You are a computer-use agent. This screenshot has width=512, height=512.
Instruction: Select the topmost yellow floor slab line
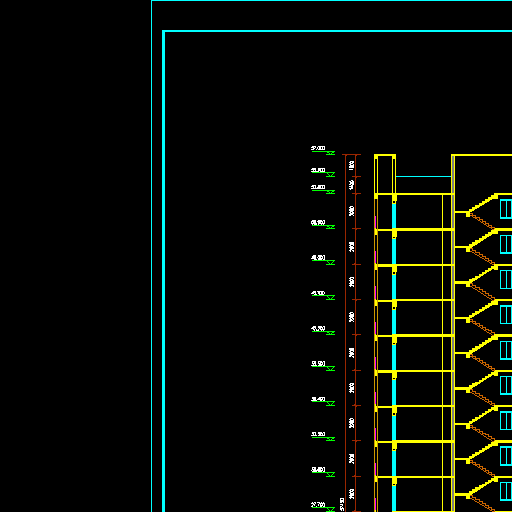[x=414, y=194]
